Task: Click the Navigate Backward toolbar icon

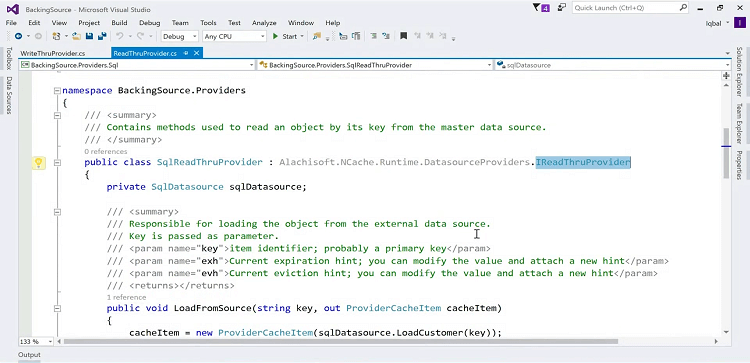Action: point(19,36)
